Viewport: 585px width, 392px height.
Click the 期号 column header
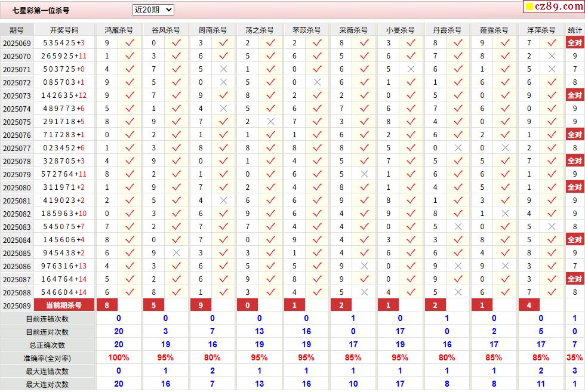[x=17, y=30]
